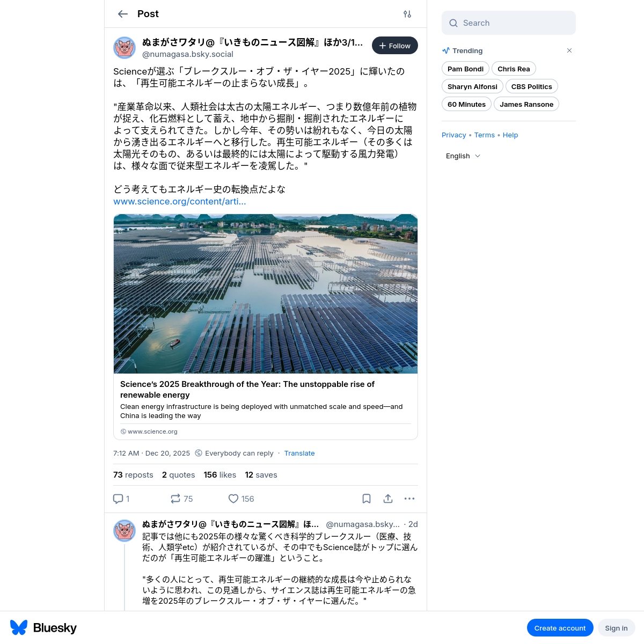Dismiss the Trending panel
Image resolution: width=644 pixels, height=644 pixels.
569,50
